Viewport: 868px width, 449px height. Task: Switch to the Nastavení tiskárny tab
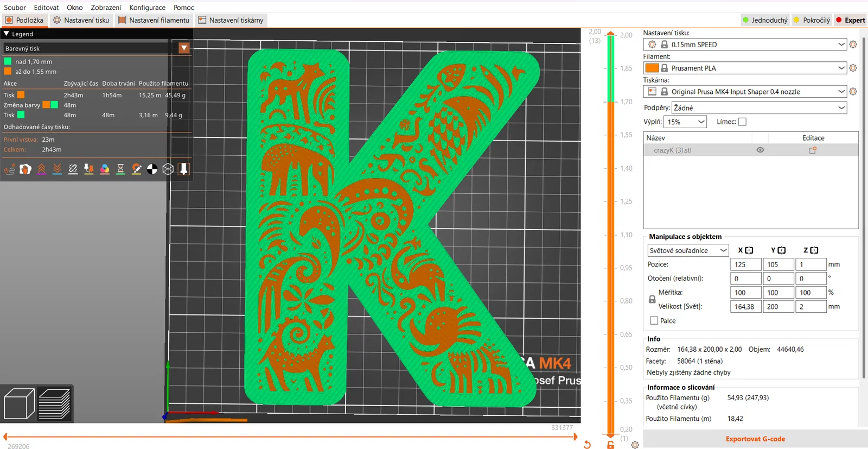(x=231, y=20)
